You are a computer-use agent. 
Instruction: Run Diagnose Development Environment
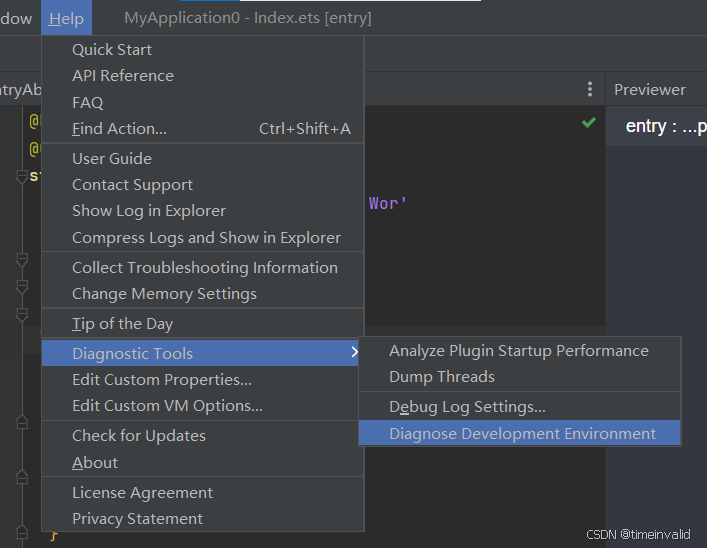(x=522, y=433)
